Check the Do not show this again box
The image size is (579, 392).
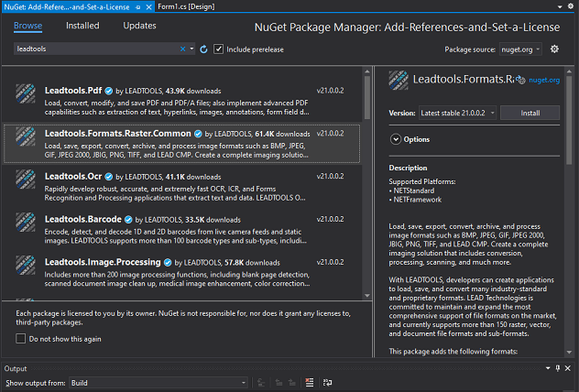(x=21, y=339)
